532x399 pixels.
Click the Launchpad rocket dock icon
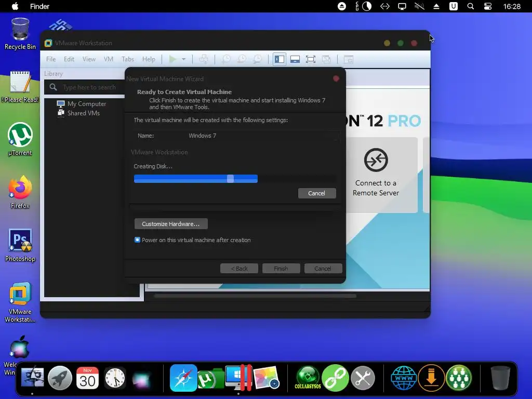(x=60, y=378)
